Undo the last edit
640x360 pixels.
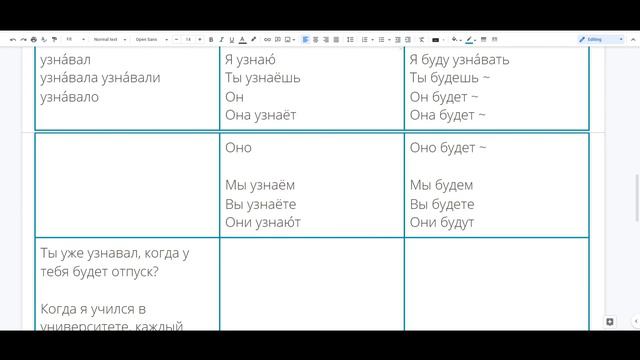(x=13, y=40)
